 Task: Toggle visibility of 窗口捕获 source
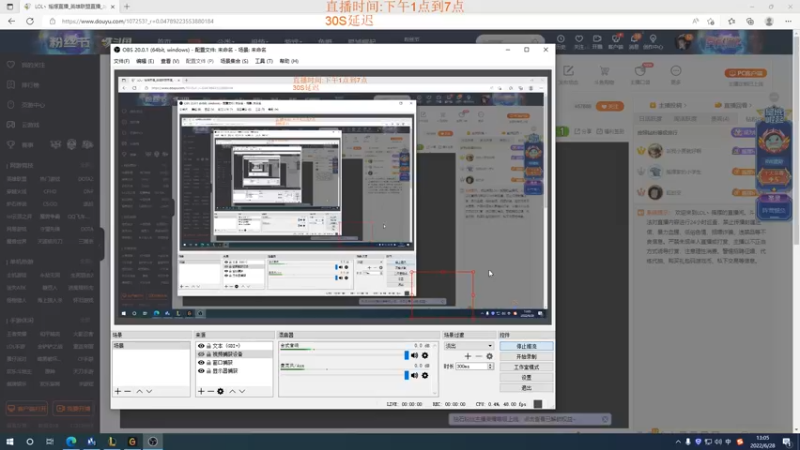tap(201, 363)
